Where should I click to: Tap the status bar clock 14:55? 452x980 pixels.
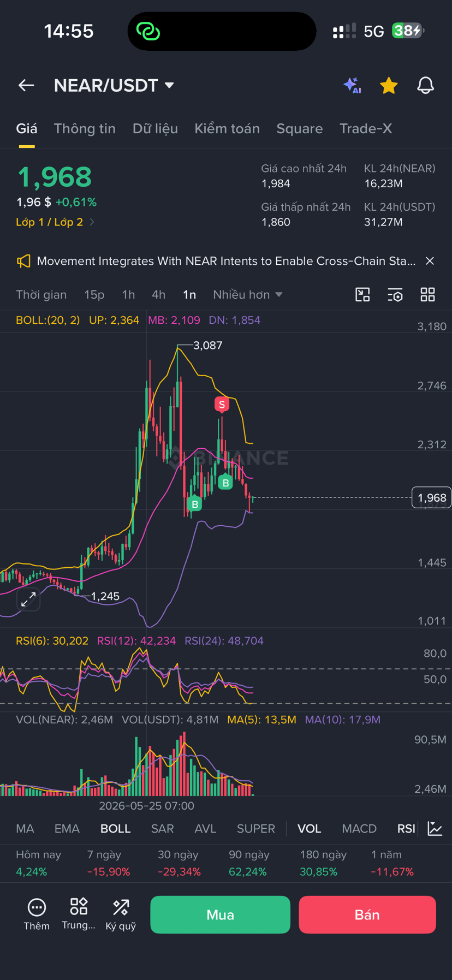pyautogui.click(x=69, y=31)
